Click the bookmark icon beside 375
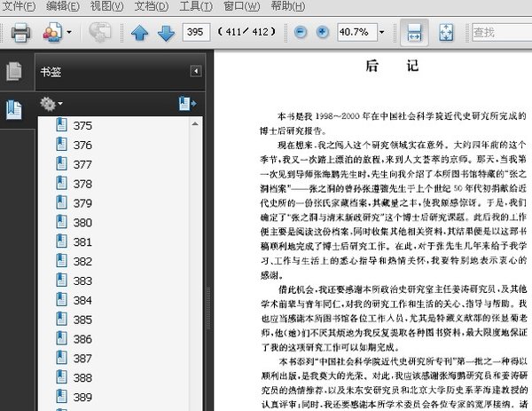Image resolution: width=532 pixels, height=411 pixels. [x=61, y=124]
